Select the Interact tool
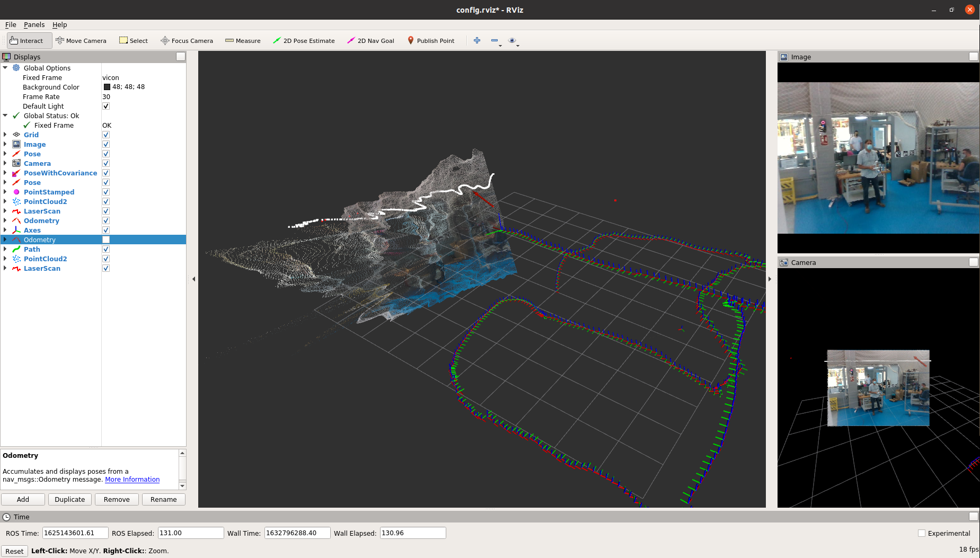This screenshot has height=558, width=980. (29, 41)
